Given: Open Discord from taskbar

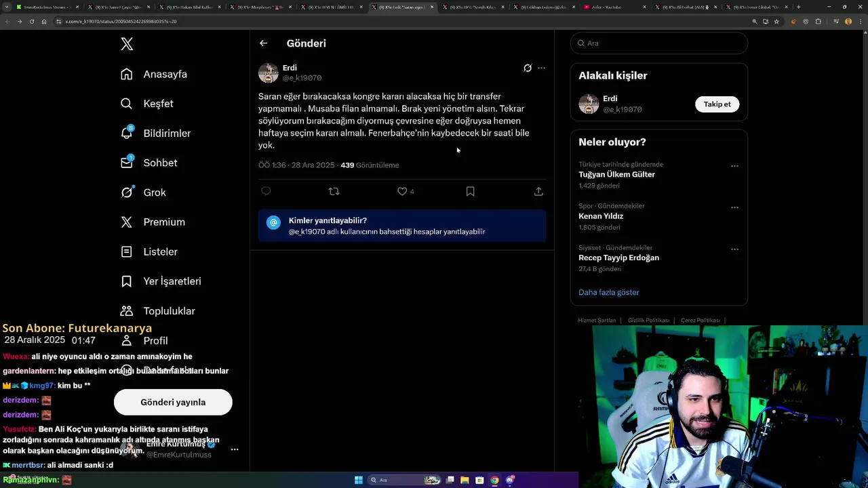Looking at the screenshot, I should (509, 480).
